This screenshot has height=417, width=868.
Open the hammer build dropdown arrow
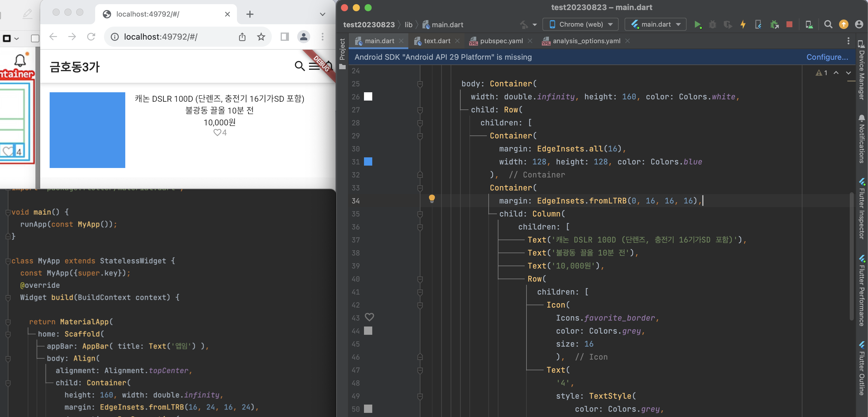tap(535, 25)
